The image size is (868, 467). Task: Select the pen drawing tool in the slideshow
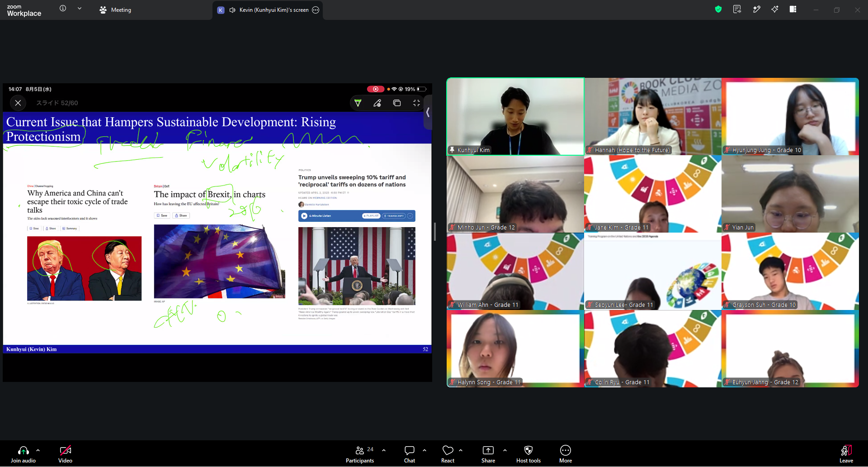pyautogui.click(x=377, y=103)
